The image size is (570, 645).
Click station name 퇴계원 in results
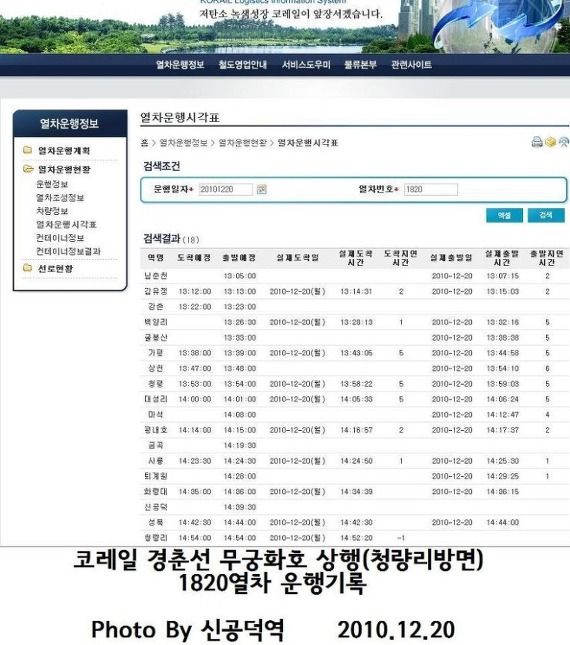(x=156, y=476)
